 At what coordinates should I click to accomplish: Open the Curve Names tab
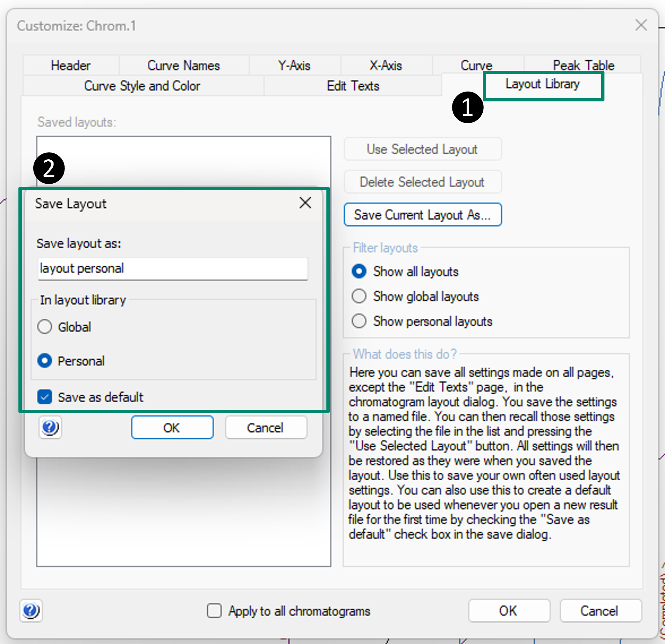tap(183, 65)
